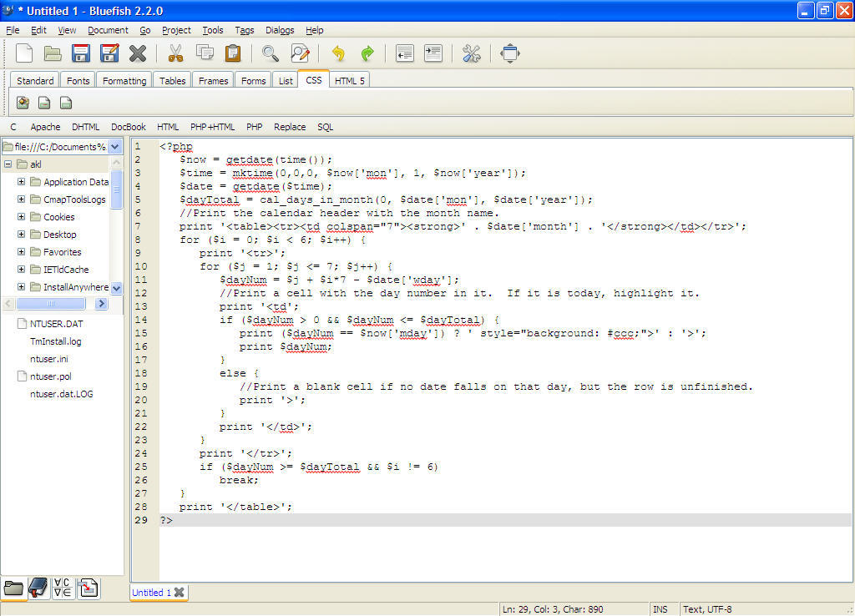
Task: Select the Paste icon on the toolbar
Action: click(233, 53)
